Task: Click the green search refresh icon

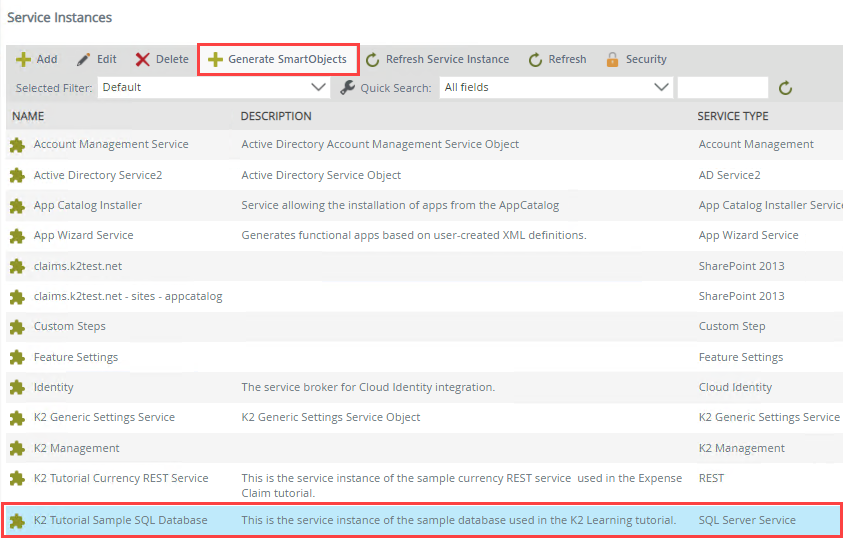Action: click(x=785, y=88)
